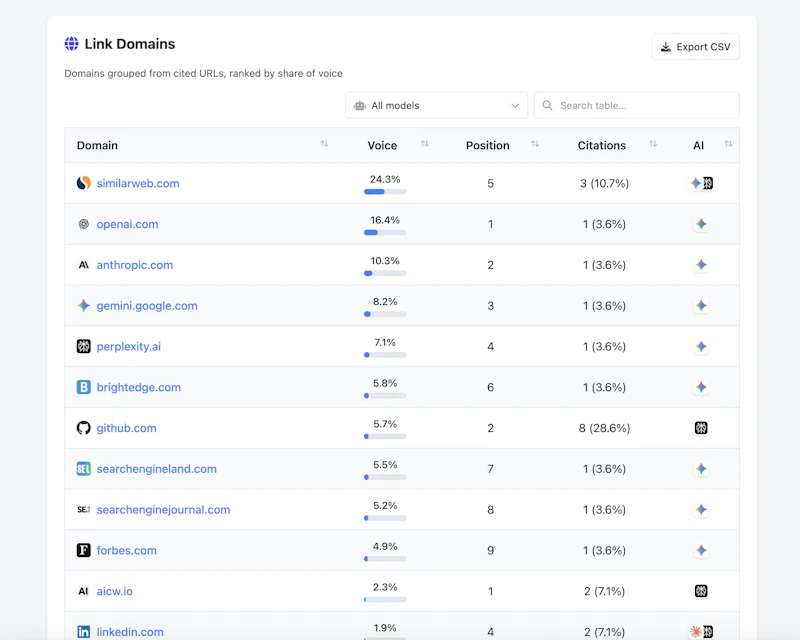Open the gemini.google.com link
Viewport: 800px width, 640px height.
[x=147, y=306]
